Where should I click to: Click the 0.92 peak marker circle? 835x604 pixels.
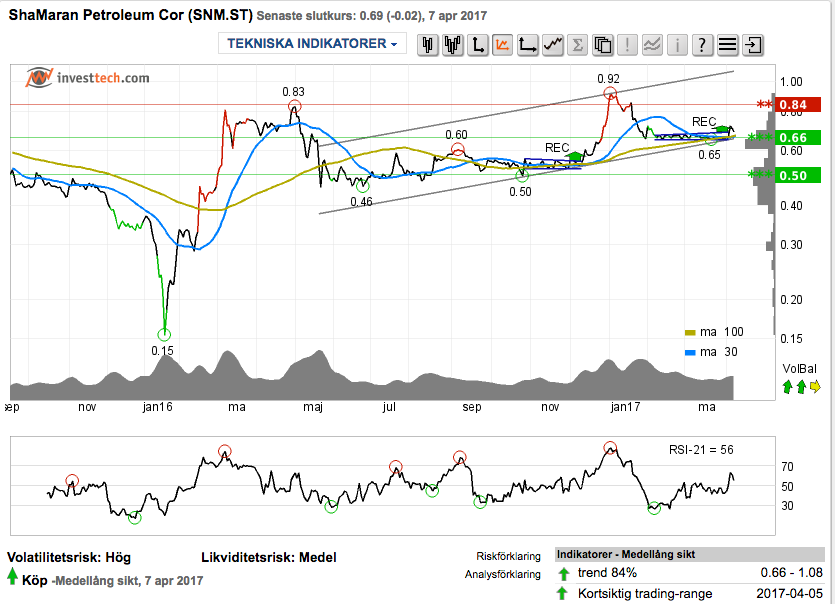610,94
